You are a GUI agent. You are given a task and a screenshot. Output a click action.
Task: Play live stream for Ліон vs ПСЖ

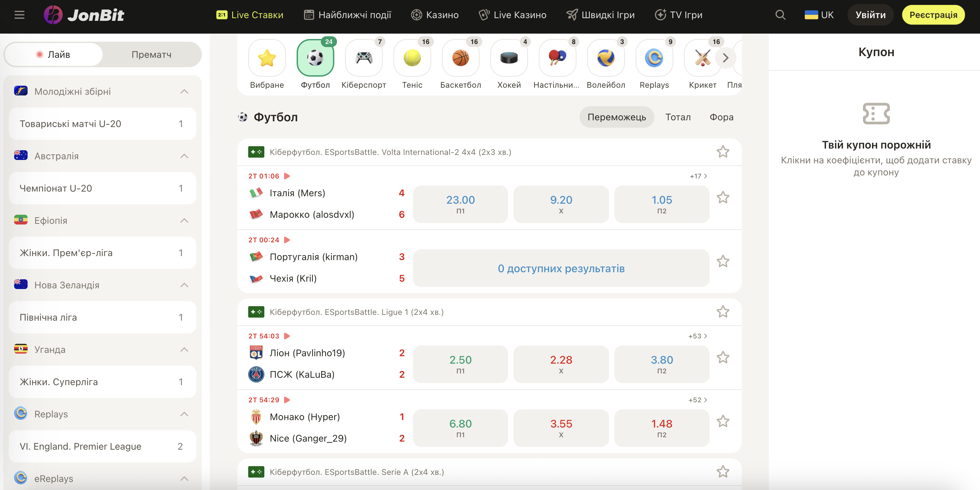[287, 336]
